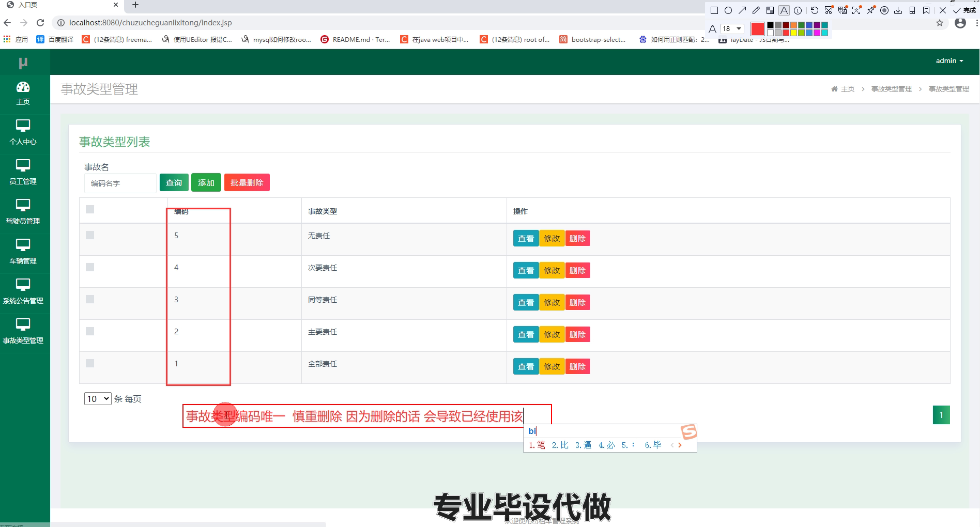Open 员工管理 in the sidebar
The height and width of the screenshot is (527, 980).
click(x=23, y=173)
